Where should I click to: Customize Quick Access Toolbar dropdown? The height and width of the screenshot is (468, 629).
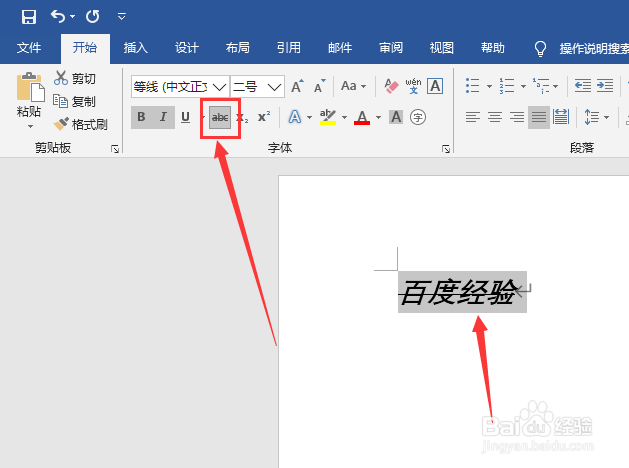[x=122, y=16]
